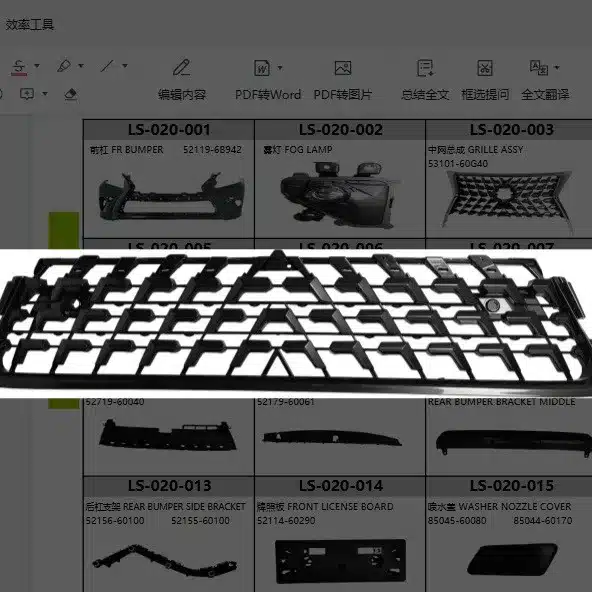Select the strikethrough text tool

point(19,67)
